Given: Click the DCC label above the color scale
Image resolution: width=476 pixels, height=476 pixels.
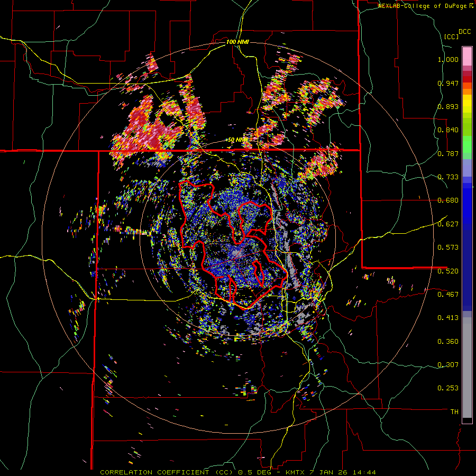Looking at the screenshot, I should 464,32.
